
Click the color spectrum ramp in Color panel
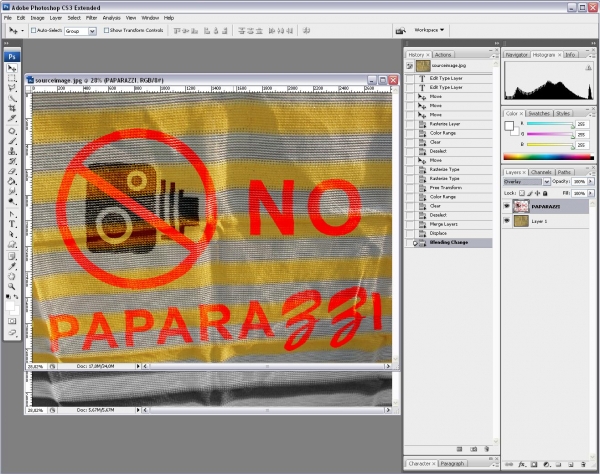548,156
